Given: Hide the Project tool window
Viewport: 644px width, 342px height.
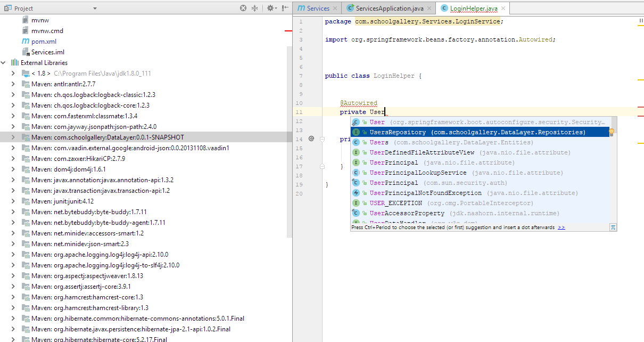Looking at the screenshot, I should click(285, 8).
